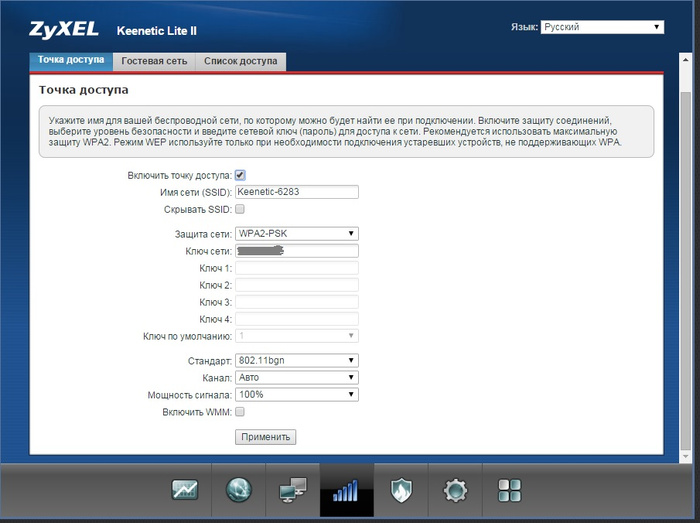Select the Wi-Fi signal bars icon
The width and height of the screenshot is (700, 523).
[x=346, y=490]
